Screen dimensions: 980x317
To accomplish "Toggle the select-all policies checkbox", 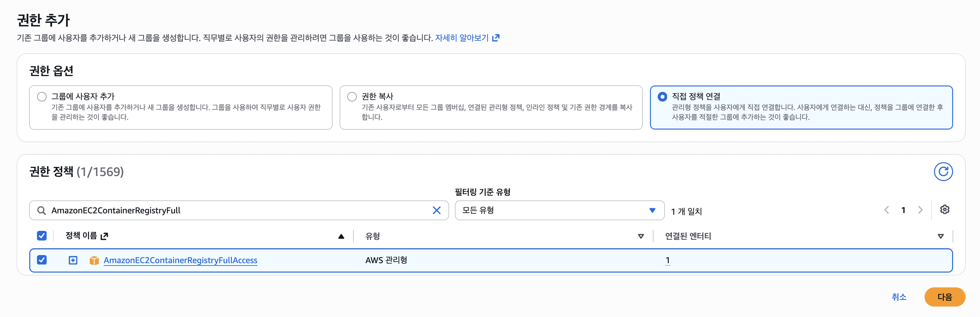I will point(41,236).
